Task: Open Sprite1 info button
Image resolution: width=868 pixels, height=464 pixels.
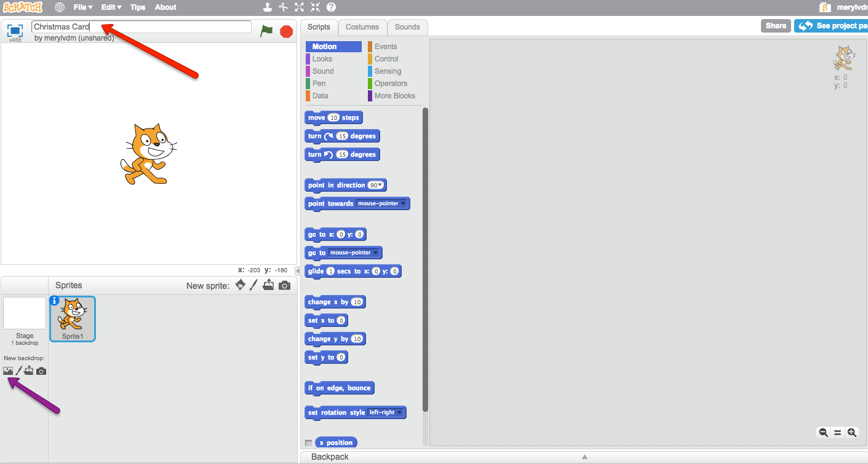Action: coord(54,301)
